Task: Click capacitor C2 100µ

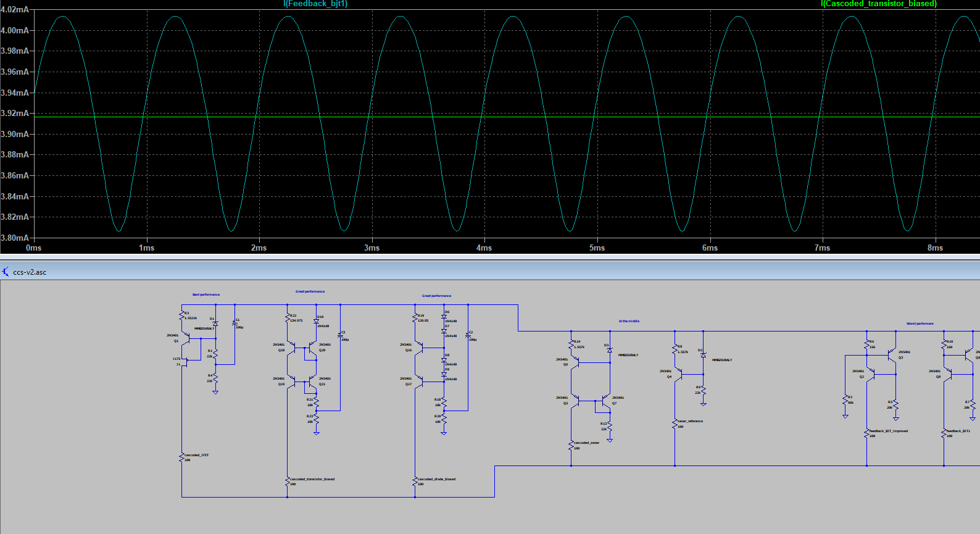Action: [468, 335]
